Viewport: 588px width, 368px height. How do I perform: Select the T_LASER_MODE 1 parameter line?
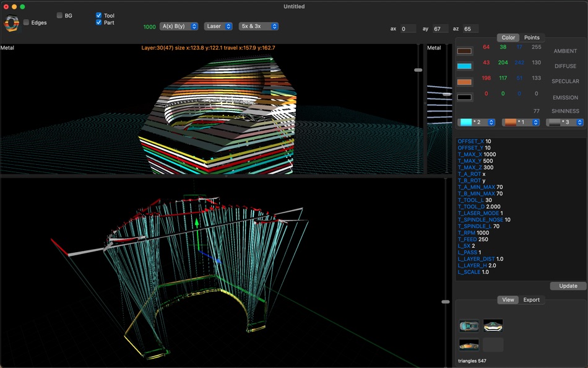(x=480, y=213)
